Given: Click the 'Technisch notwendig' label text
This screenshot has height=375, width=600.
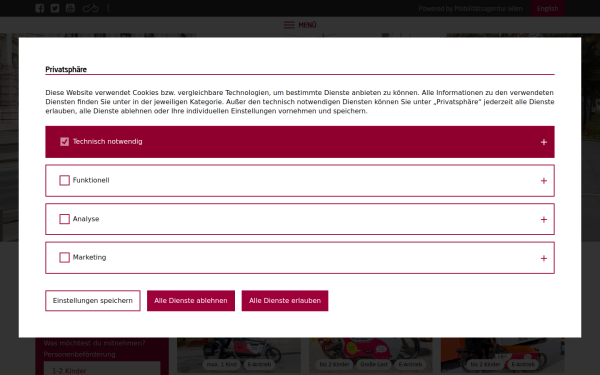Looking at the screenshot, I should tap(108, 142).
